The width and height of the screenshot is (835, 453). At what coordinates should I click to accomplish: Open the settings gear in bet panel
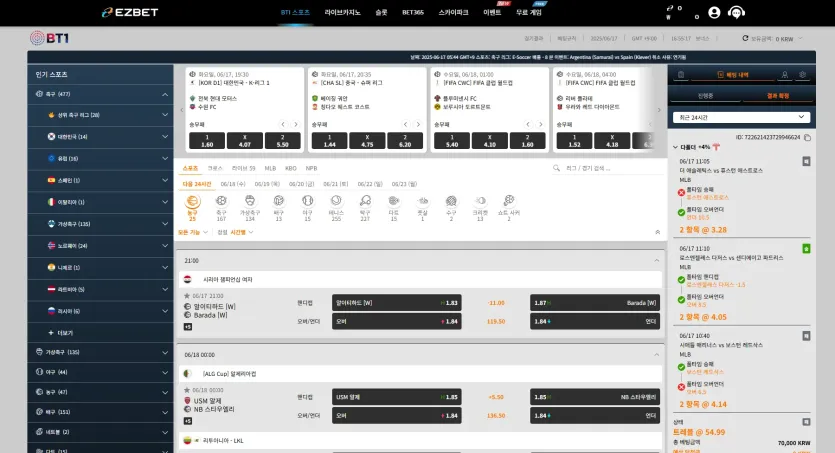(x=802, y=75)
